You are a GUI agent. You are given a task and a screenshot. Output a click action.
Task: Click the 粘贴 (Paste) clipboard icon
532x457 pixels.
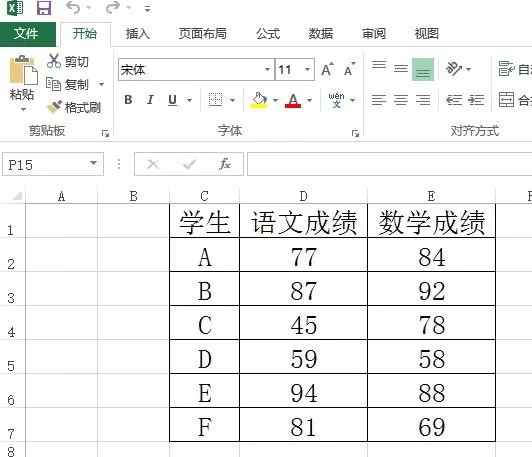tap(23, 70)
